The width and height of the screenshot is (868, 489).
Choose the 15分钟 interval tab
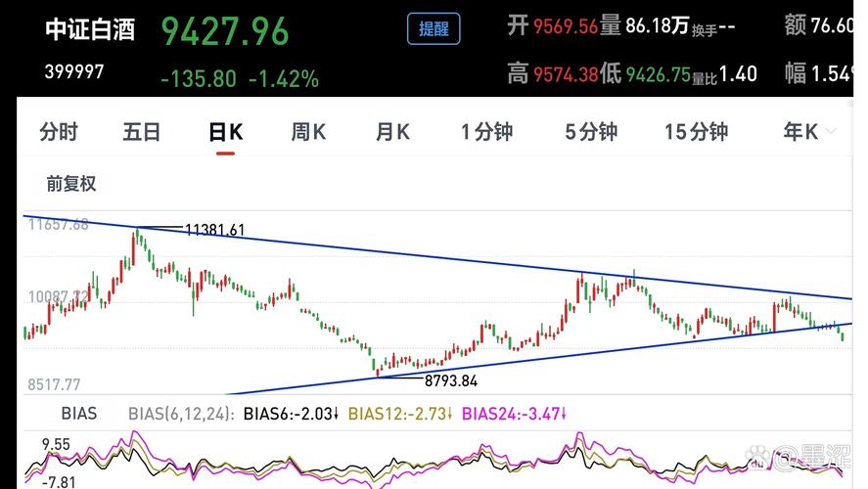[x=696, y=133]
